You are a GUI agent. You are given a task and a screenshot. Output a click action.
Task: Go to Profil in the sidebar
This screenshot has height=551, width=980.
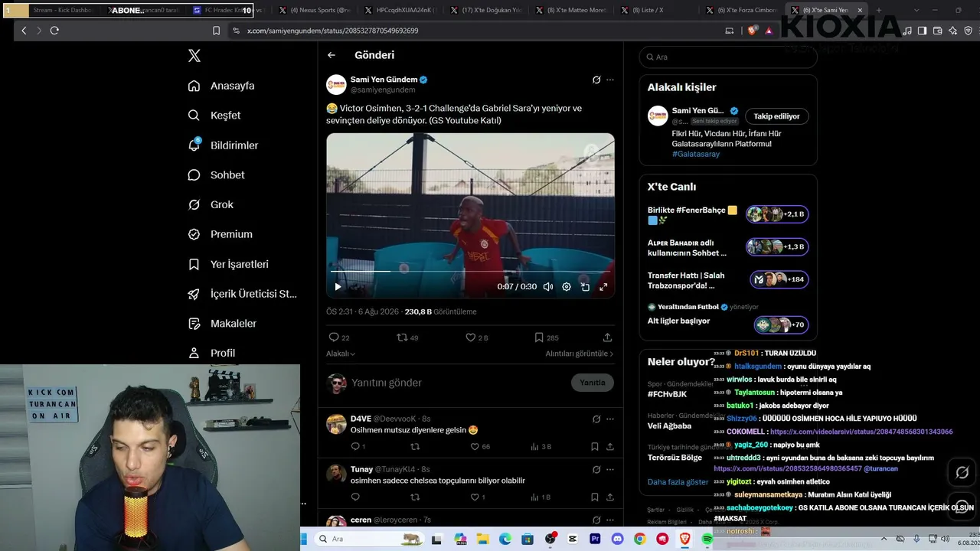211,353
